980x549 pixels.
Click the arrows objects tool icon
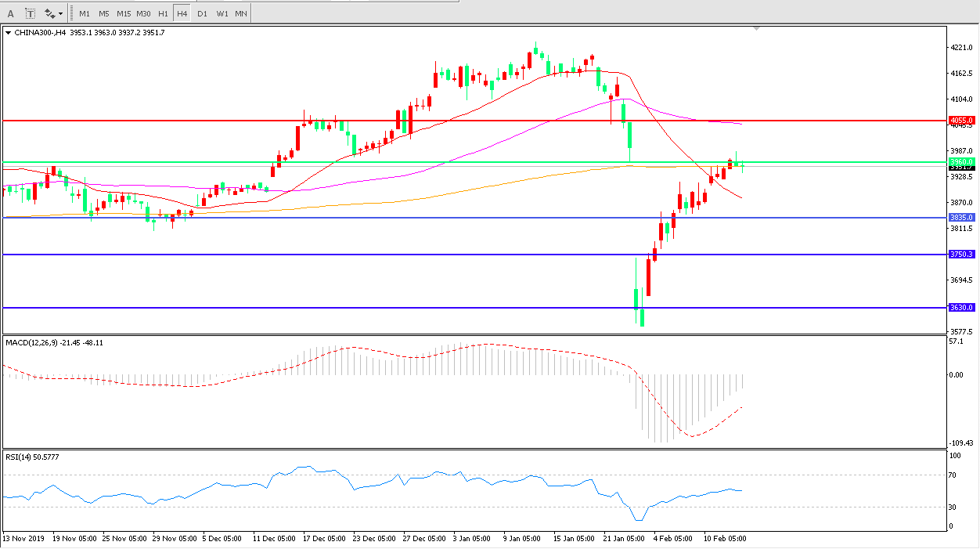(49, 13)
